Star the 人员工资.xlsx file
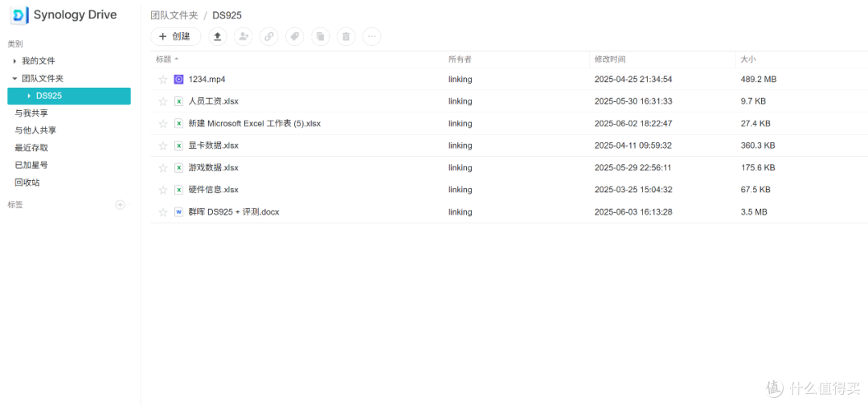This screenshot has width=868, height=406. click(162, 101)
